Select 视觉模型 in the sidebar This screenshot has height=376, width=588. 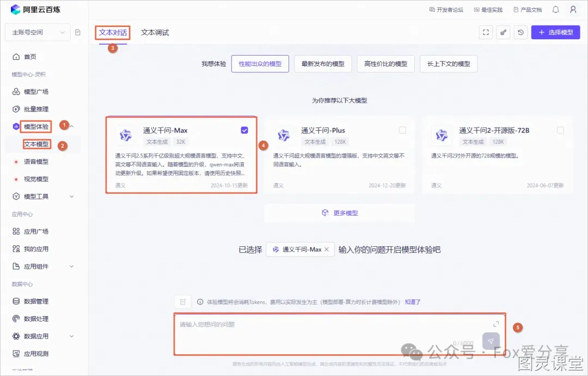36,179
